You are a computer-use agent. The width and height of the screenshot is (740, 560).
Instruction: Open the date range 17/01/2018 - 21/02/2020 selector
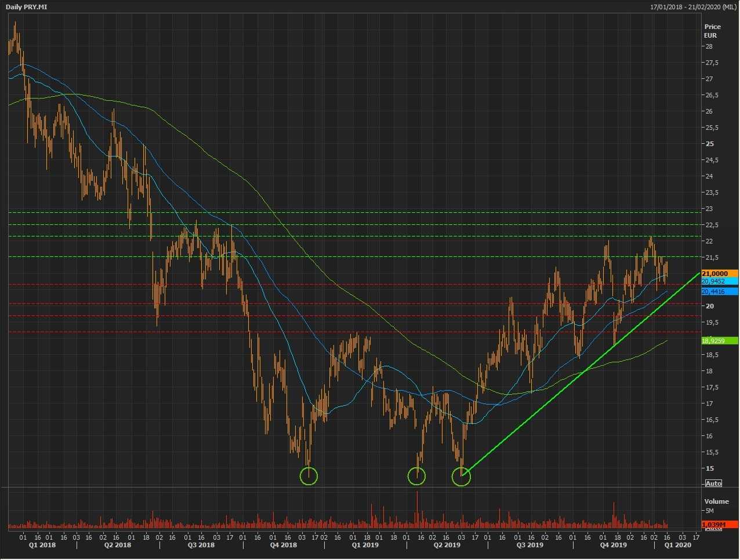coord(693,6)
